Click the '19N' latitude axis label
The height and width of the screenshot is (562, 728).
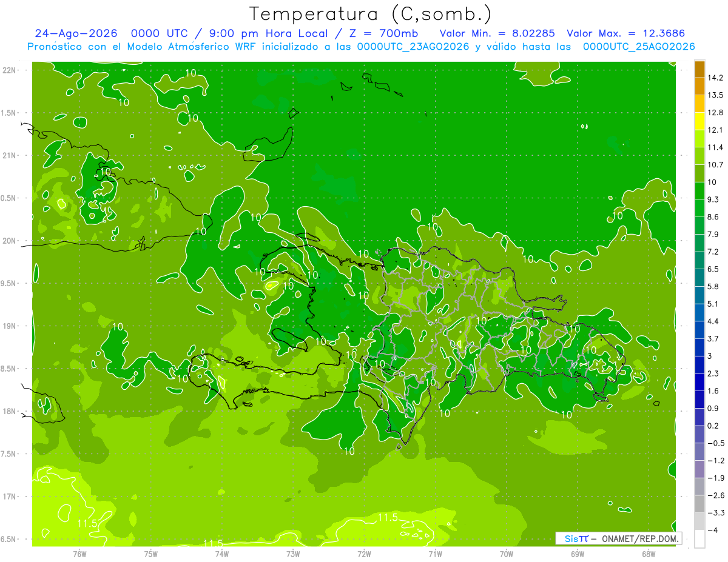pyautogui.click(x=10, y=326)
